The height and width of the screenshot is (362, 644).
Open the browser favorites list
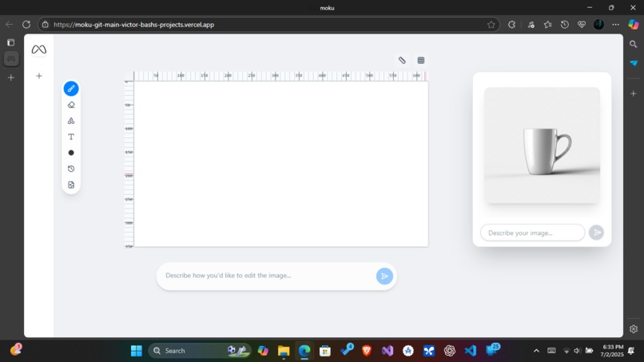click(547, 25)
